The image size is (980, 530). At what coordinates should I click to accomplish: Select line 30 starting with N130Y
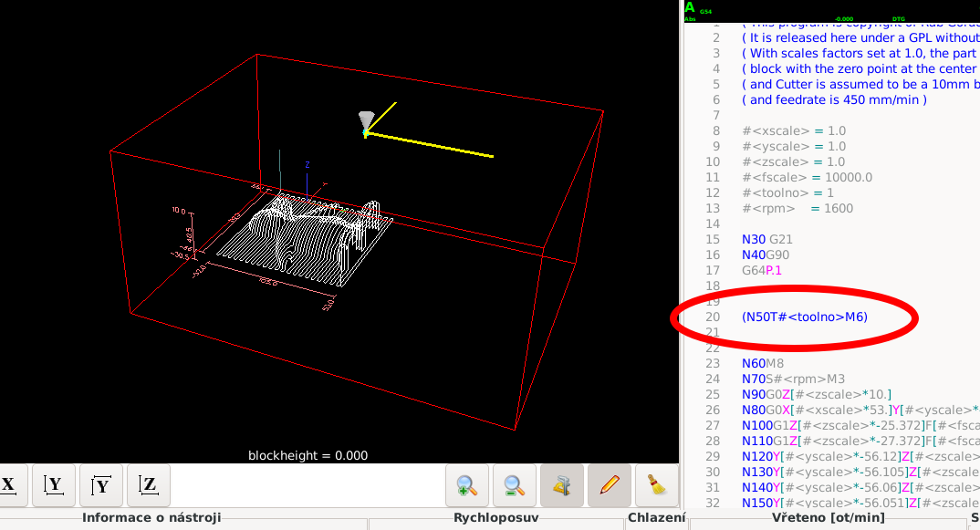860,473
